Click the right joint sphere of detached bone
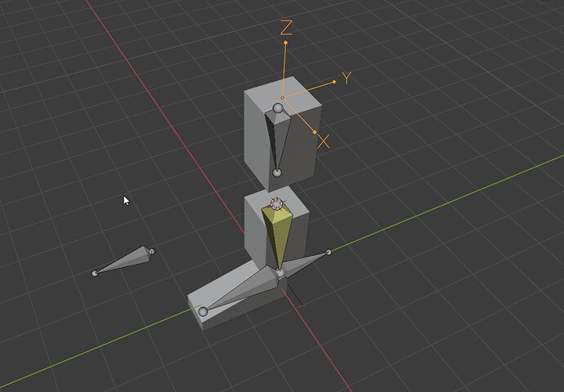This screenshot has width=564, height=392. (152, 252)
